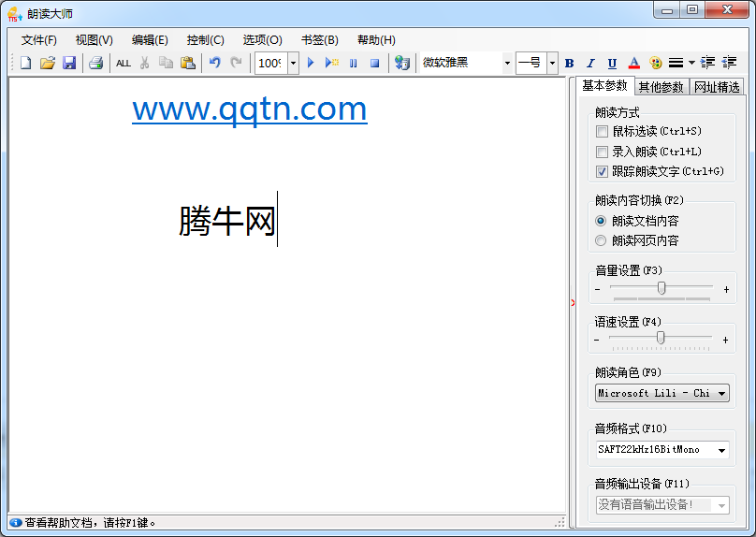Screen dimensions: 756x537
Task: Click the Undo arrow icon
Action: click(x=214, y=63)
